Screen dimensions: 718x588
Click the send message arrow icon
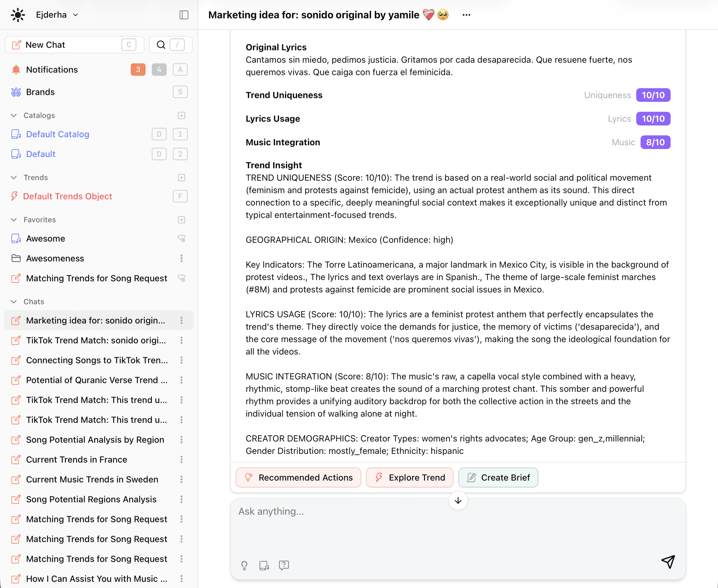click(x=668, y=562)
